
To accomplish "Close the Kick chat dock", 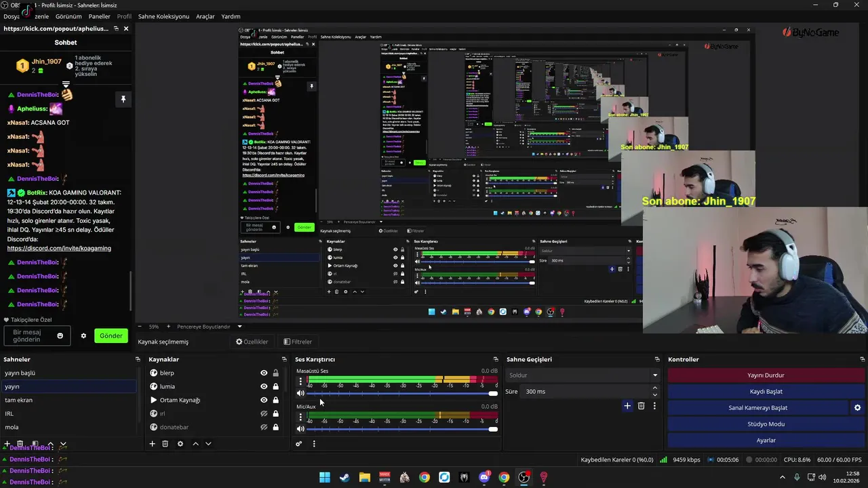I will [125, 28].
